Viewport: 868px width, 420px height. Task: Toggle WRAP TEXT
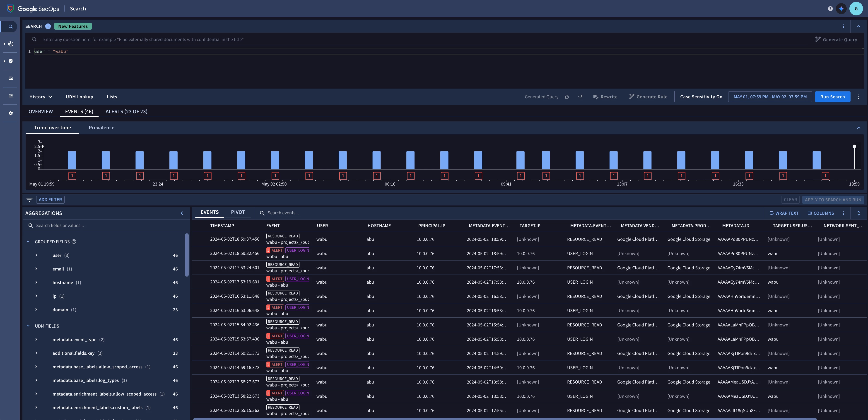click(784, 213)
